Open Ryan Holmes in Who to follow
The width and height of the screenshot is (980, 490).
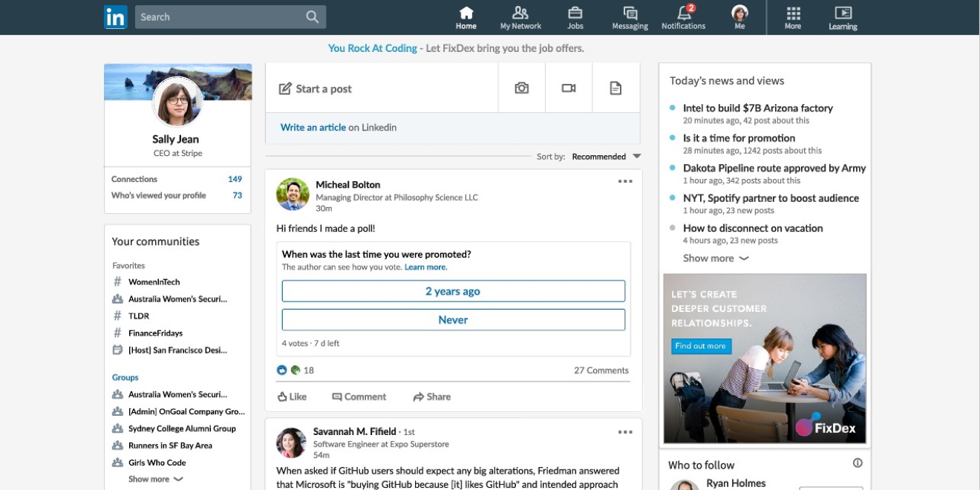(737, 483)
